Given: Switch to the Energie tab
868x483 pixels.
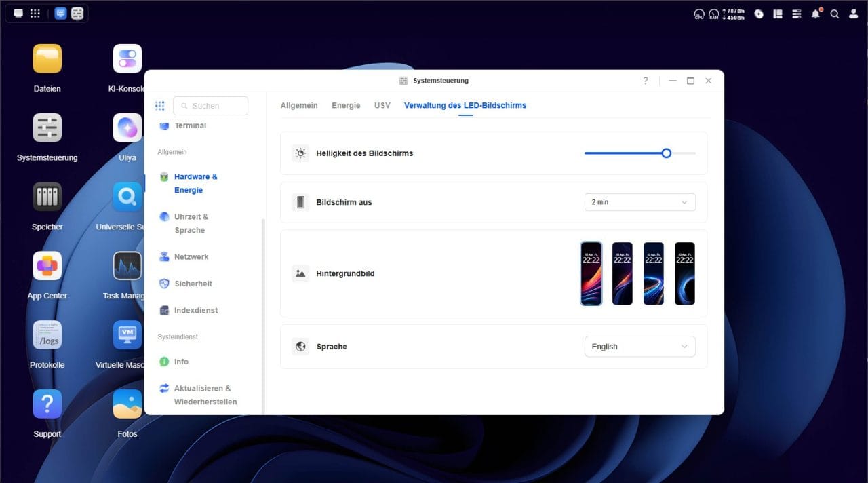Looking at the screenshot, I should 346,105.
